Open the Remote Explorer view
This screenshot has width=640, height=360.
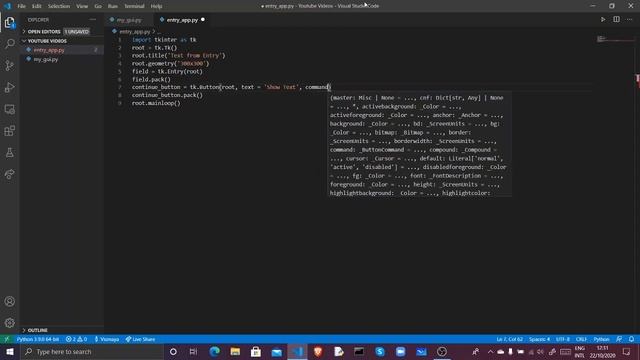coord(9,109)
